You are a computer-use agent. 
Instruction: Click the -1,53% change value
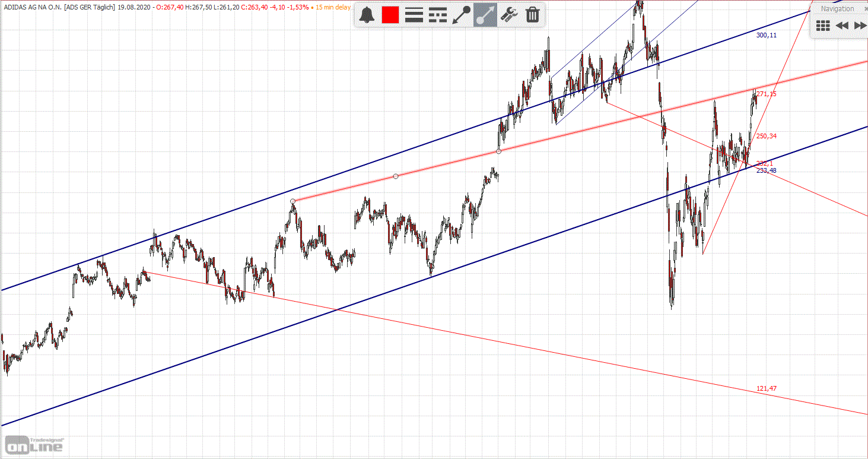(297, 7)
